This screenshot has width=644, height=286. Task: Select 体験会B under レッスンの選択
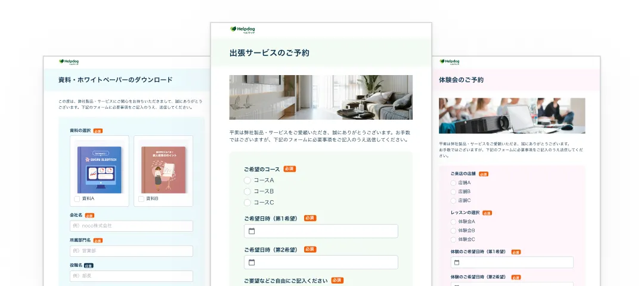pyautogui.click(x=453, y=231)
